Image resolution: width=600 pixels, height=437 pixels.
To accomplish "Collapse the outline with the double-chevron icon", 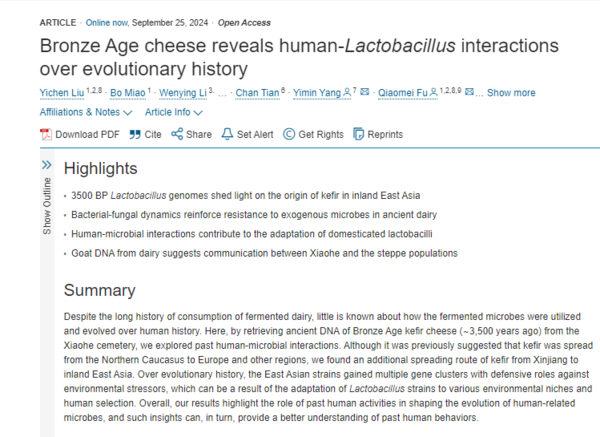I will 46,164.
